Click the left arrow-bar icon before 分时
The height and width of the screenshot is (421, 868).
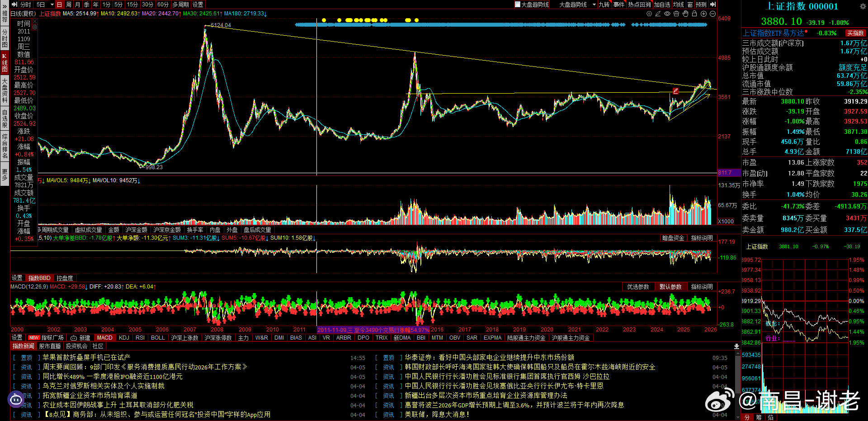click(x=14, y=5)
